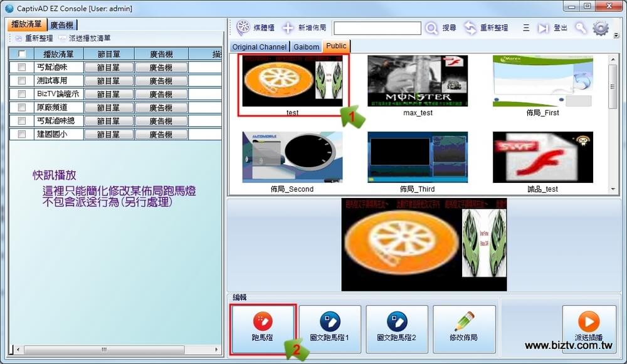This screenshot has width=627, height=364.
Task: Open the 媒體櫃 media library icon
Action: click(243, 28)
